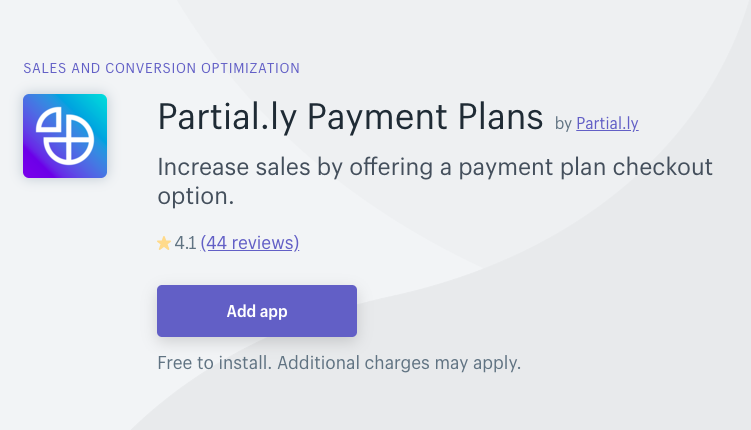Open the Partial.ly developer link

click(607, 124)
